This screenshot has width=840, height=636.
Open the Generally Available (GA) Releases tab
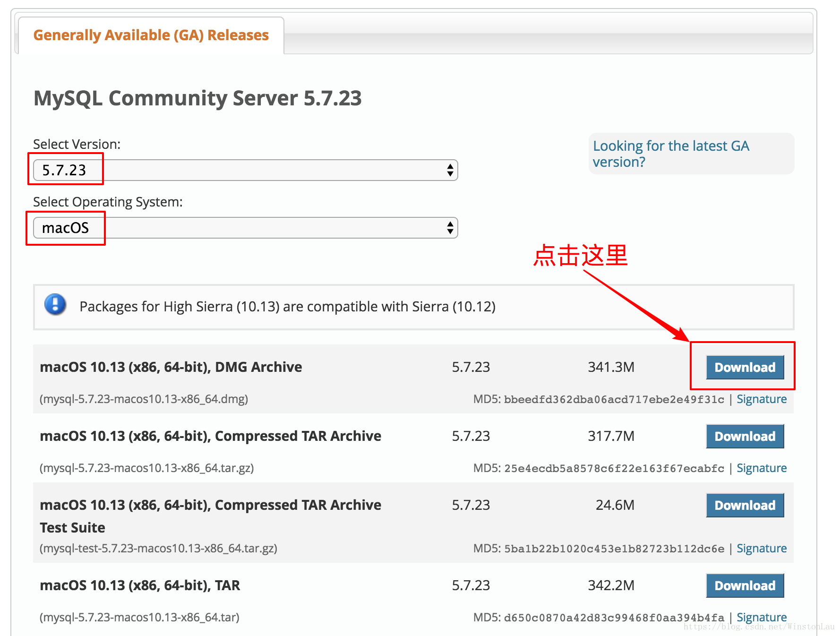[x=151, y=35]
